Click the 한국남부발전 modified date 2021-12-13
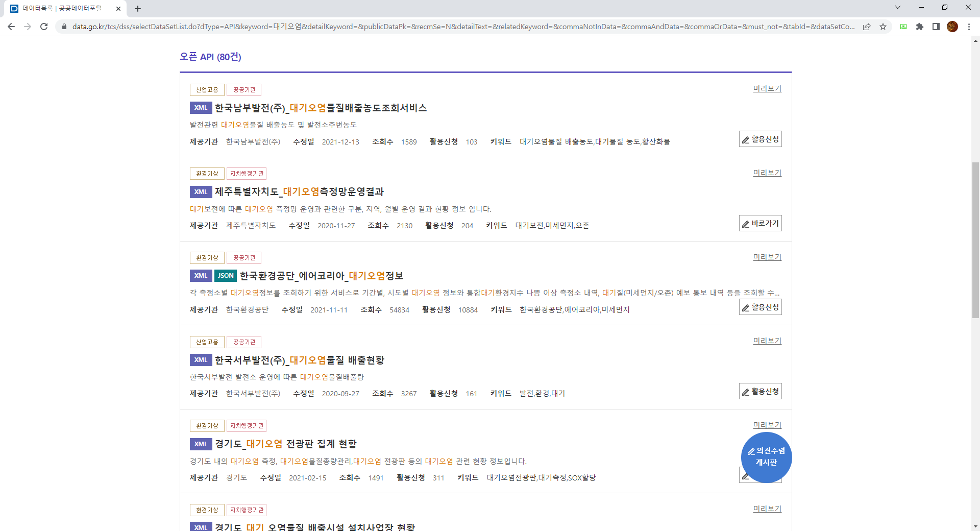980x531 pixels. click(340, 142)
